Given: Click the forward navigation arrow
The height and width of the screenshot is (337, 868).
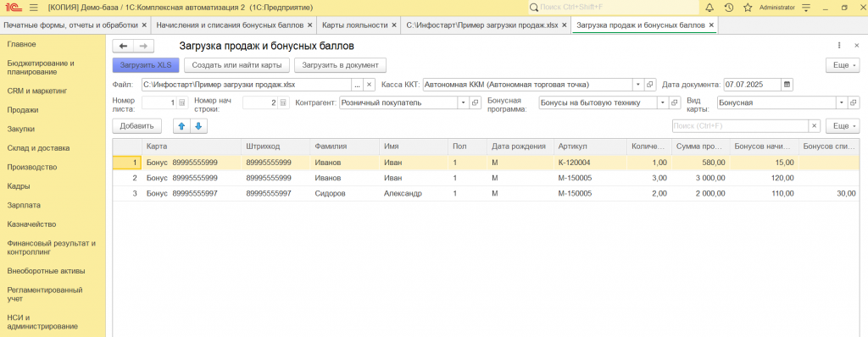Looking at the screenshot, I should [x=143, y=46].
